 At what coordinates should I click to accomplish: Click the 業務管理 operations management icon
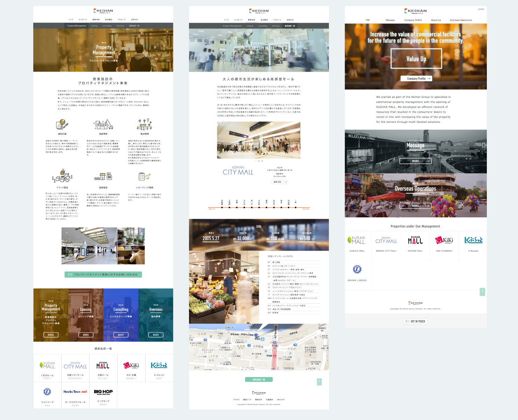point(103,176)
